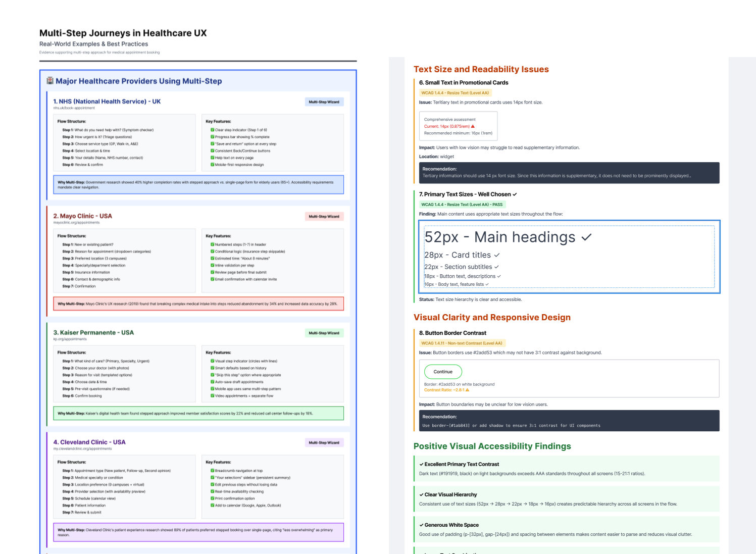Select the "1. NHS (National Health Service) - UK" heading
756x554 pixels.
point(107,102)
